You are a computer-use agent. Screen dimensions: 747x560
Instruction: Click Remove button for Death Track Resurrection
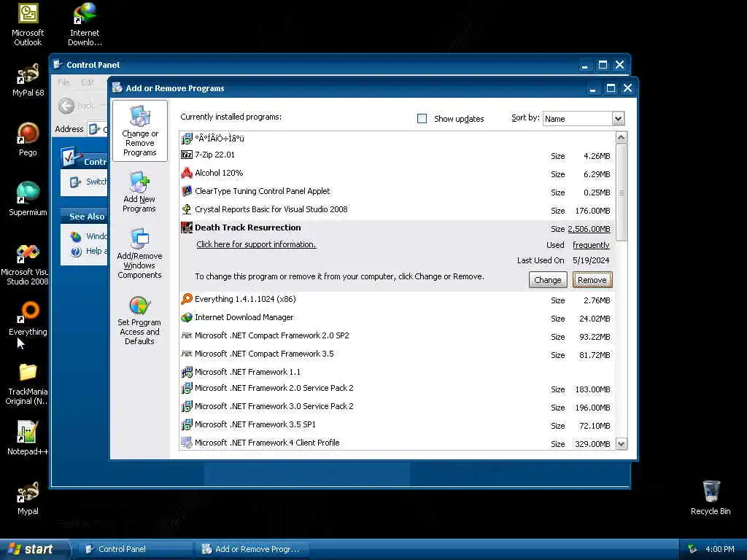(592, 280)
